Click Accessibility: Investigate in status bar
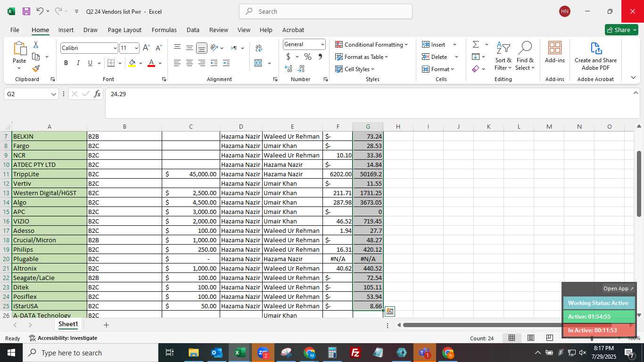The height and width of the screenshot is (362, 644). (x=63, y=338)
